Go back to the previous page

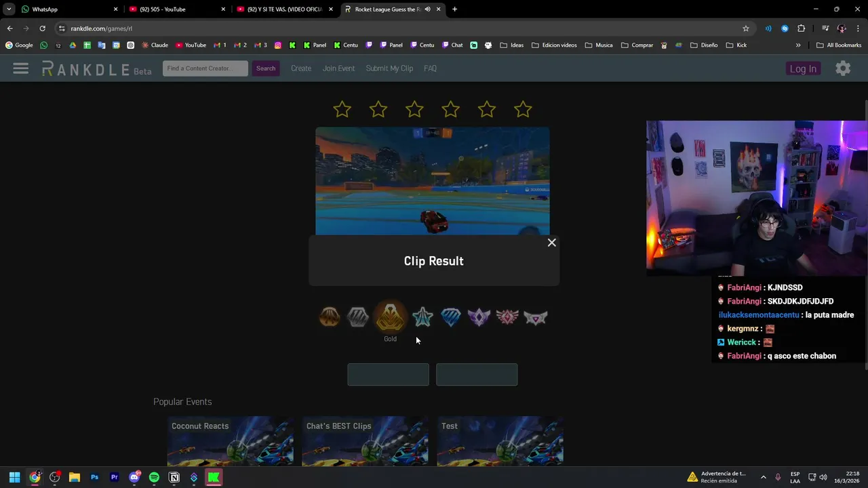pos(9,28)
